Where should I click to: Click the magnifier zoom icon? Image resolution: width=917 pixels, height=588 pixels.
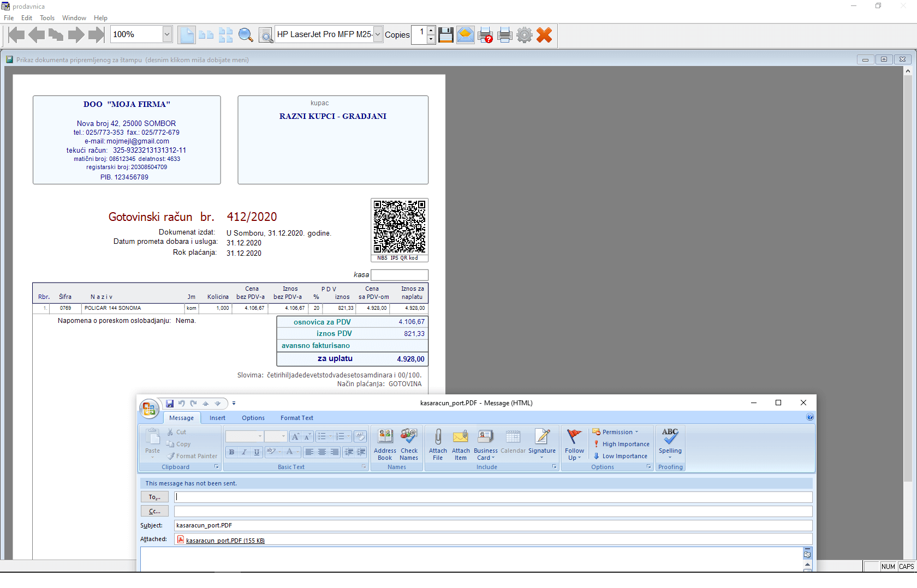pyautogui.click(x=246, y=35)
